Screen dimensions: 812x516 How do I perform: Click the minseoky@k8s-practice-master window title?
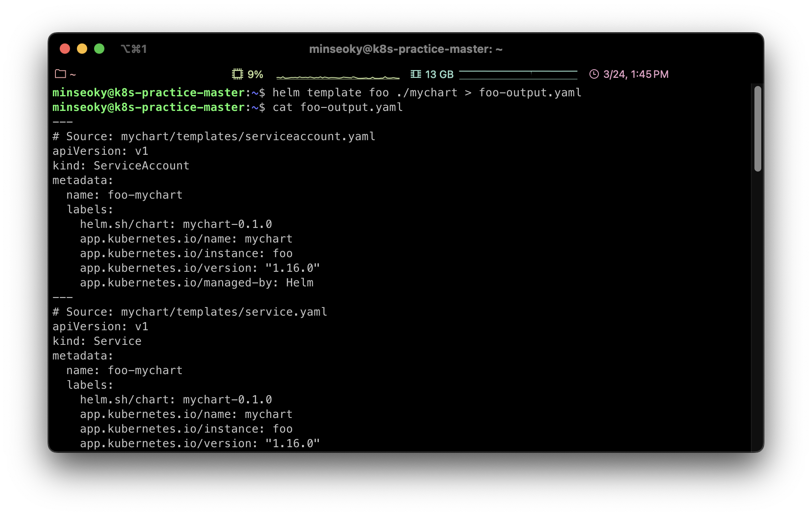[406, 49]
